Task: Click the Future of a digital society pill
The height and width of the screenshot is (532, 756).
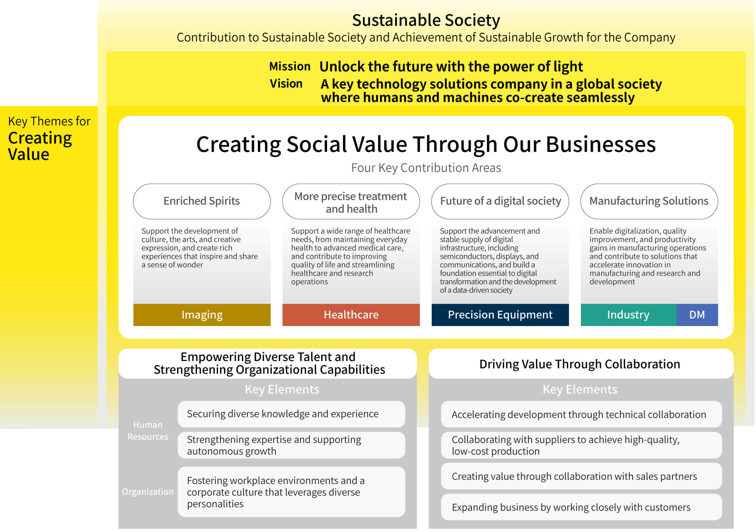Action: [500, 201]
